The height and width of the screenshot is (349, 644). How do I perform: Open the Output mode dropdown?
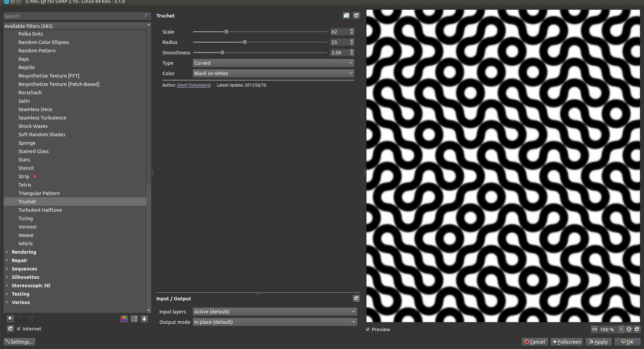coord(274,322)
